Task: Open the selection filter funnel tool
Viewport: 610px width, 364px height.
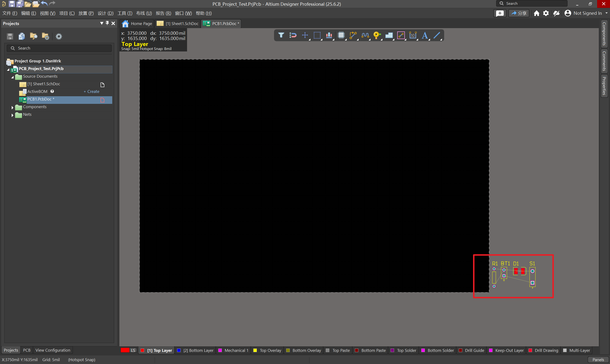Action: (x=281, y=35)
